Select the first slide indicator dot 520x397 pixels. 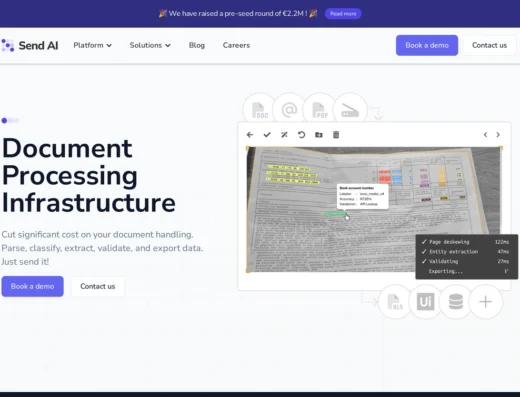point(4,121)
